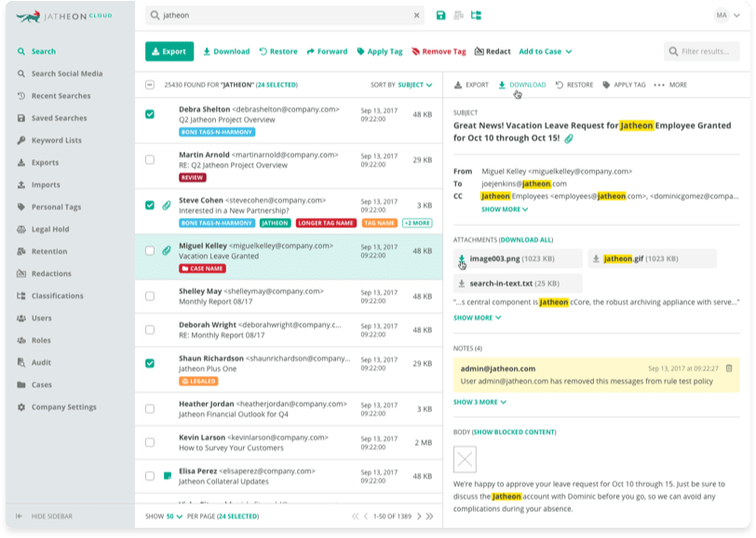This screenshot has width=756, height=538.
Task: Download the image003.png attachment
Action: (x=462, y=259)
